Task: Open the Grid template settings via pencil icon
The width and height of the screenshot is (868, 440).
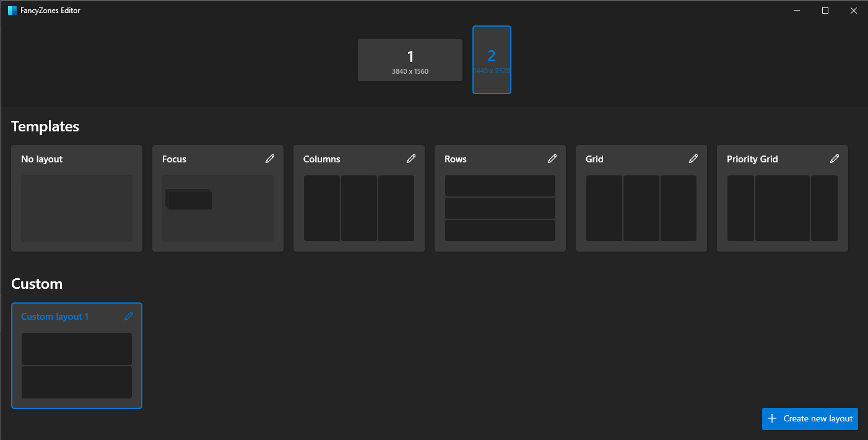Action: click(693, 159)
